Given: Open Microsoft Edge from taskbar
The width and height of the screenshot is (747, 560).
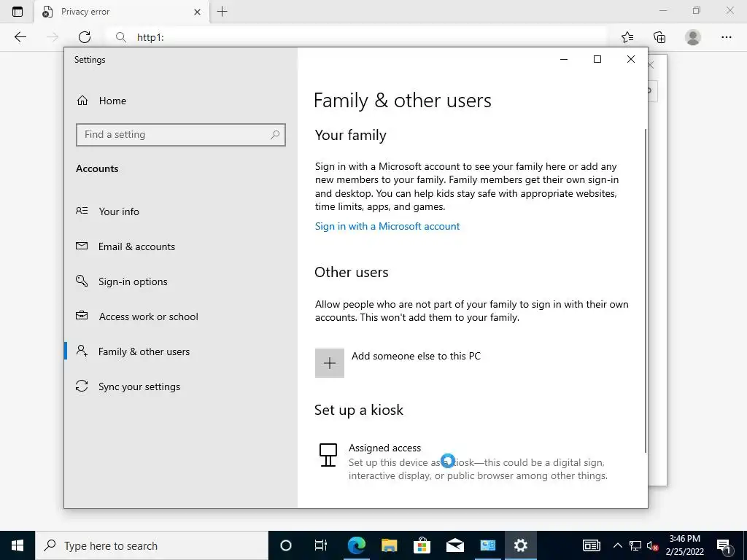Looking at the screenshot, I should click(356, 545).
